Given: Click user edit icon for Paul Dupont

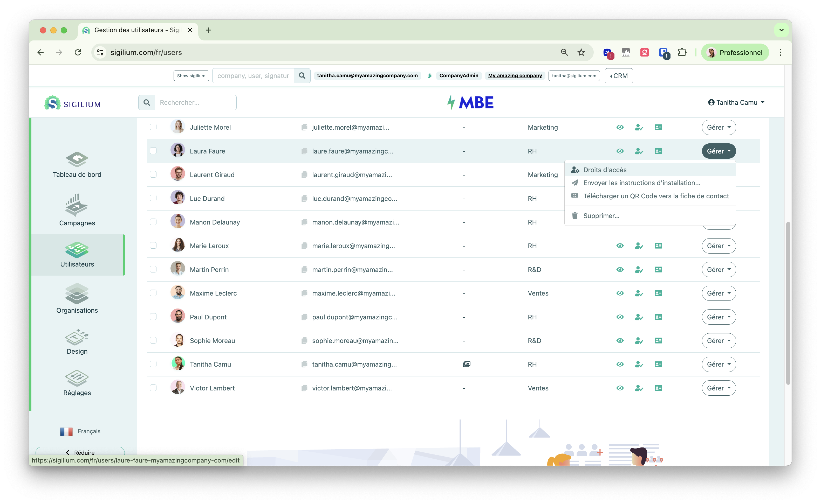Looking at the screenshot, I should coord(639,317).
